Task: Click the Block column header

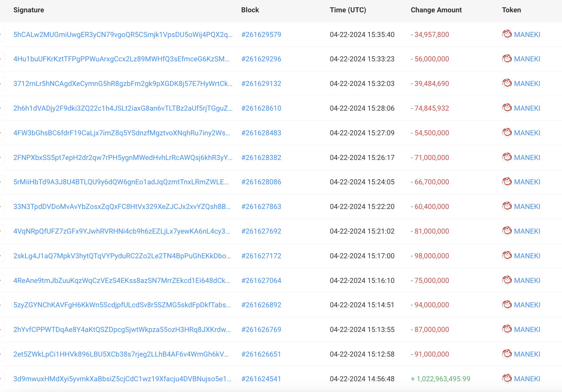Action: [250, 10]
